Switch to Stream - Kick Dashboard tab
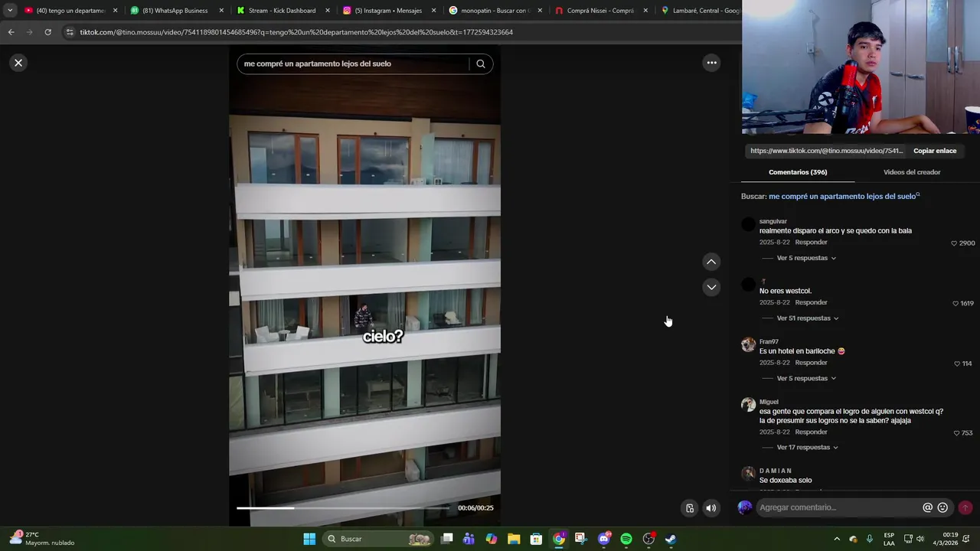Viewport: 980px width, 551px height. coord(282,11)
